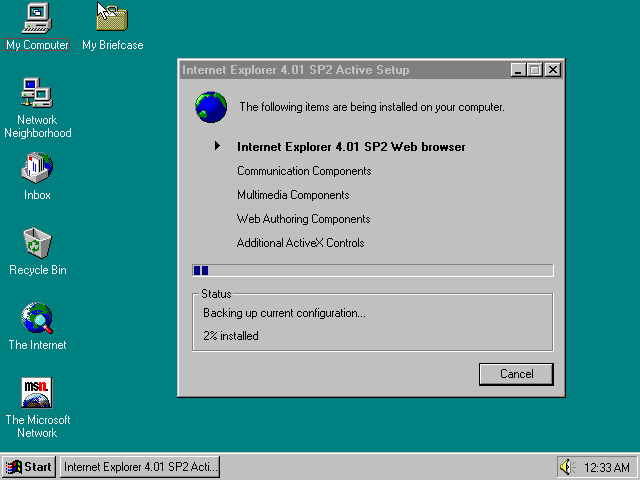This screenshot has height=480, width=640.
Task: Click 'Backing up current configuration...' status text
Action: 284,313
